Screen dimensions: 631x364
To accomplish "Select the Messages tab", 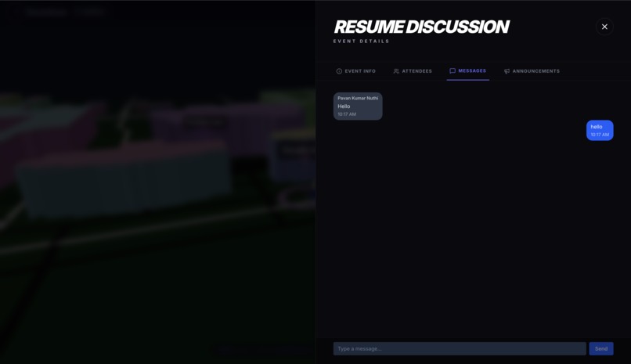I will coord(467,71).
